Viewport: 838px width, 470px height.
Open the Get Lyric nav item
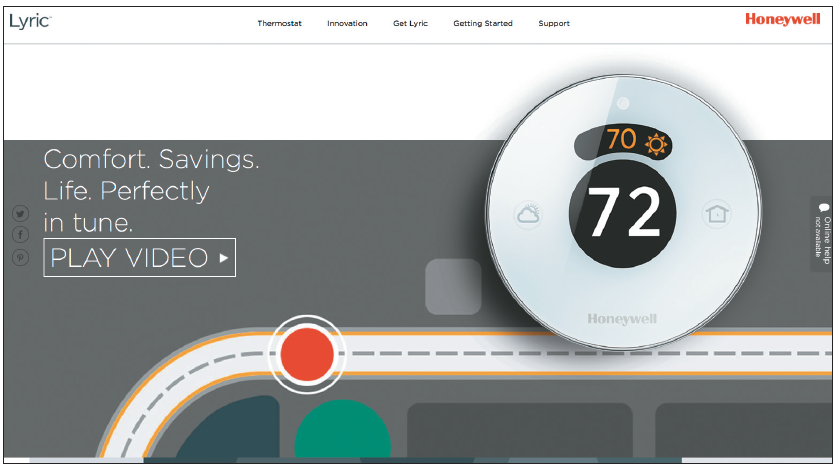(410, 24)
